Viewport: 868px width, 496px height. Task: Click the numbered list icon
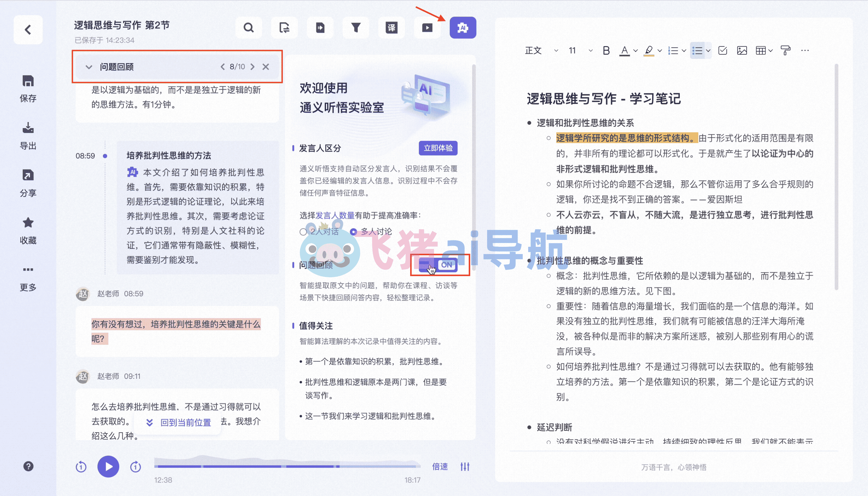click(673, 51)
